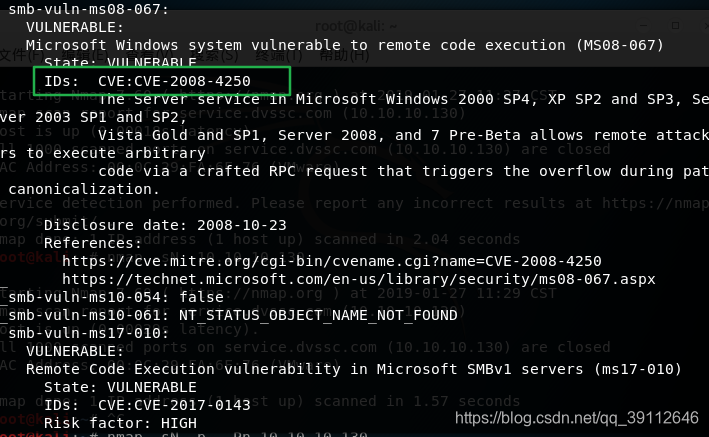Click VULNERABLE: label under smb-vuln-ms08-067
Viewport: 709px width, 437px height.
(x=75, y=27)
